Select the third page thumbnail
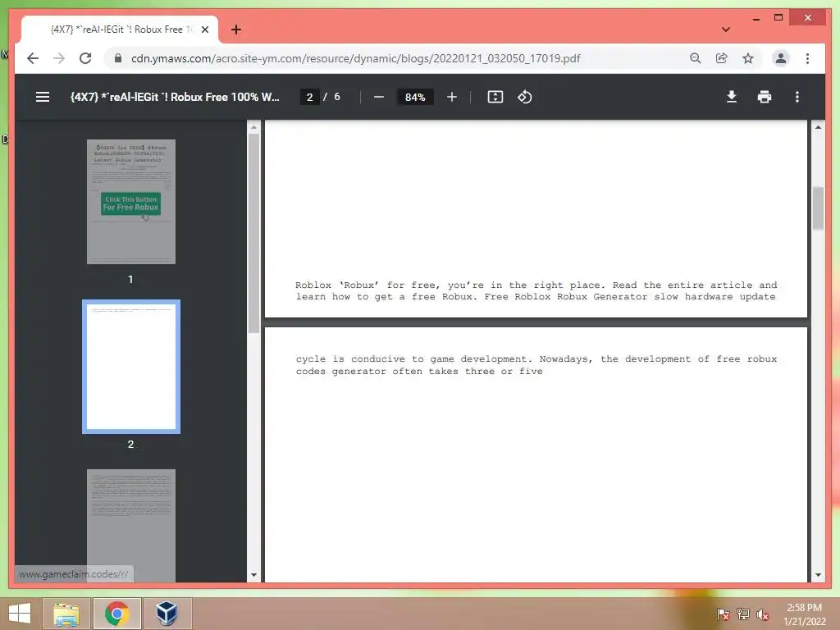This screenshot has width=840, height=630. click(130, 526)
